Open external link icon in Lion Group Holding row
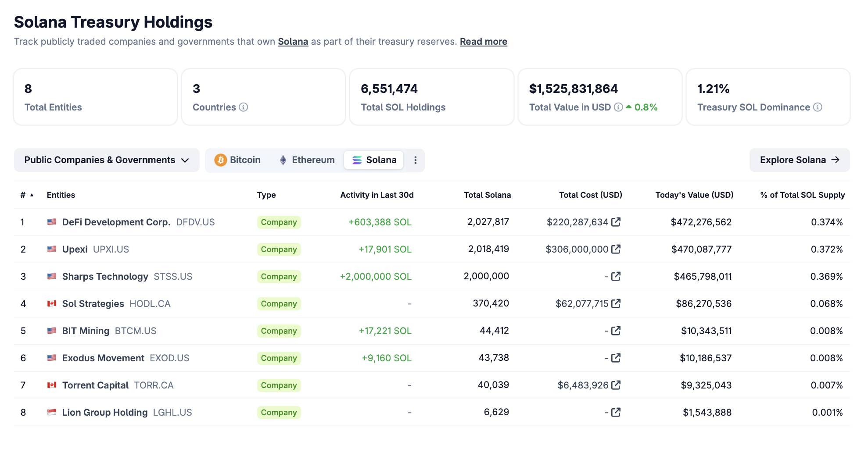 (616, 412)
